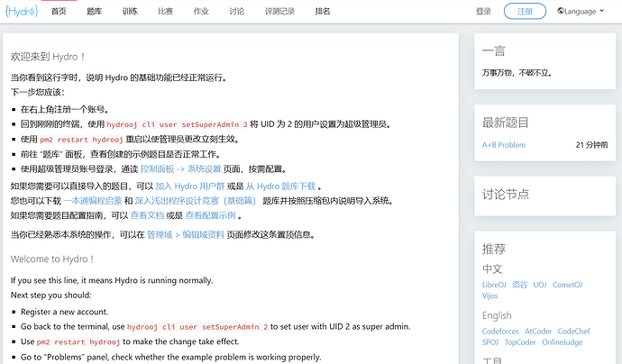Open the UOJ link
This screenshot has width=622, height=364.
pyautogui.click(x=540, y=285)
